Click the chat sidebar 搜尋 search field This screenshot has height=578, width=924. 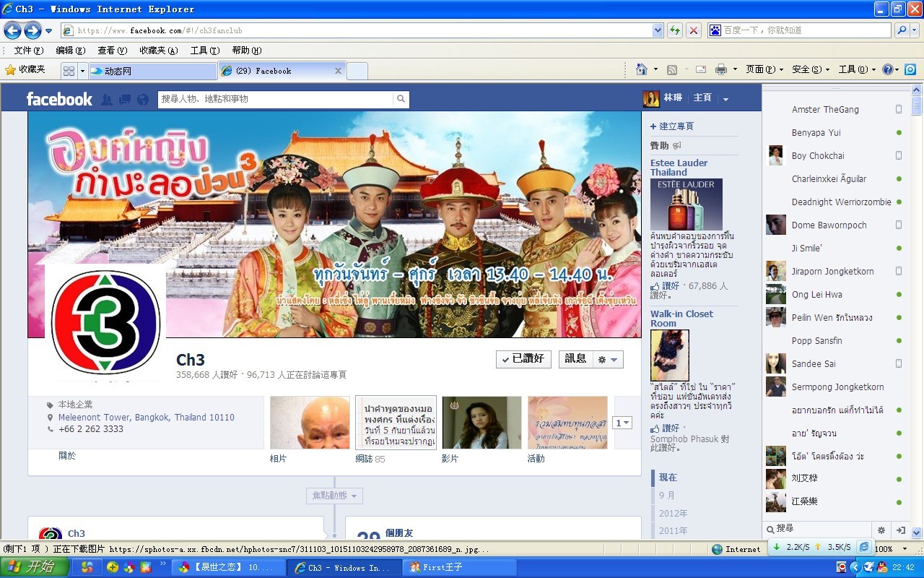817,529
